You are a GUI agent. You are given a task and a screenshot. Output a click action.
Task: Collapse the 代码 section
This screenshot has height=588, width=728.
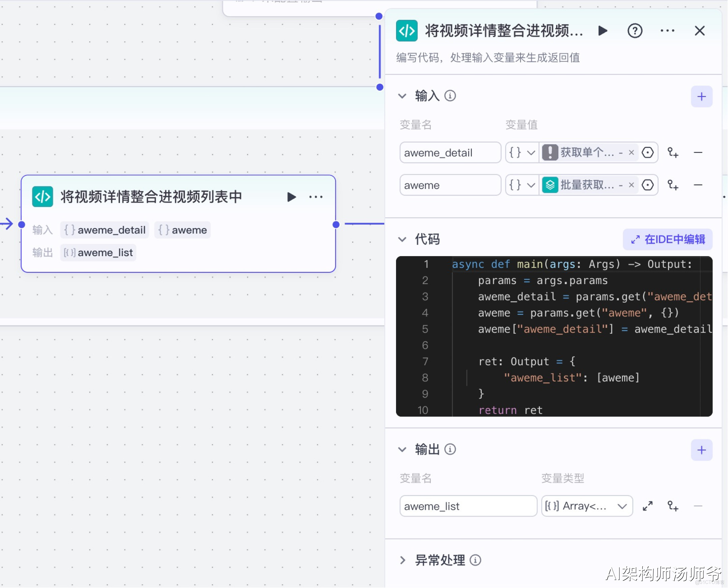point(402,240)
